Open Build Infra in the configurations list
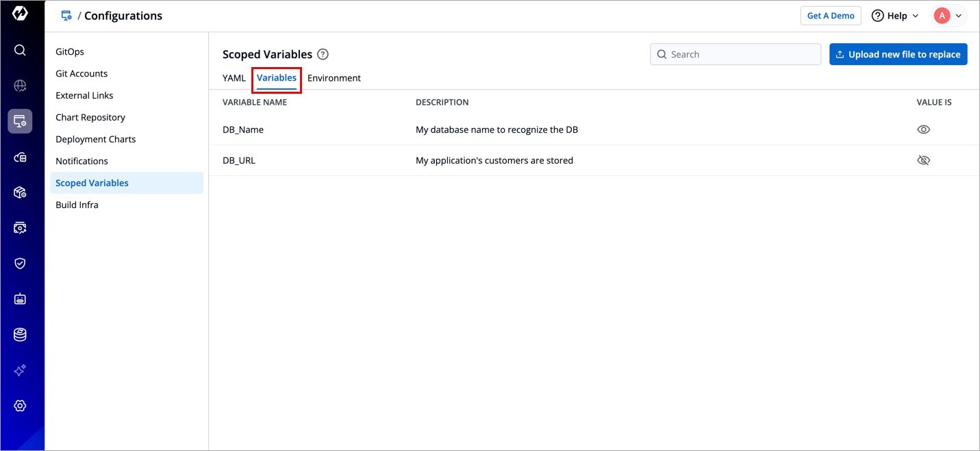This screenshot has width=980, height=451. [x=77, y=205]
